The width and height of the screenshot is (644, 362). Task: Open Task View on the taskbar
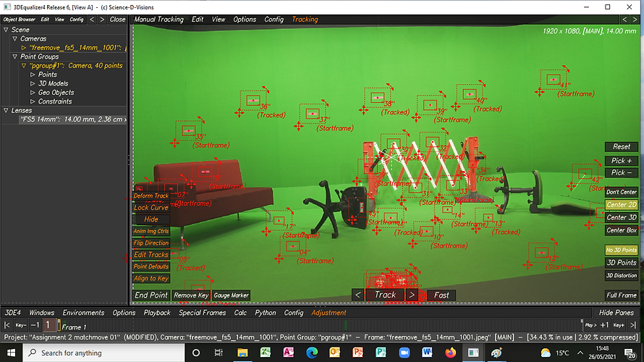219,353
